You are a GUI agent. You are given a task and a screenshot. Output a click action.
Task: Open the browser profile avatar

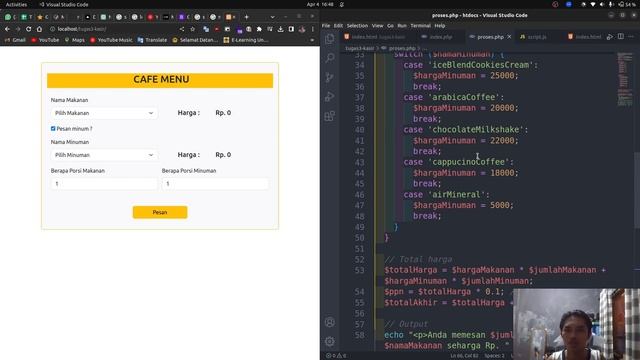tap(302, 29)
